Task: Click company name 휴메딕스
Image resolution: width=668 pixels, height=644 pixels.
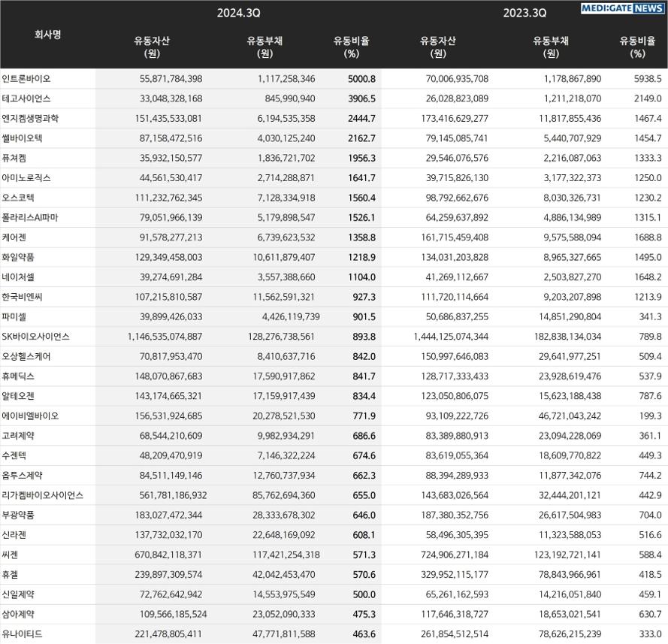Action: click(18, 376)
